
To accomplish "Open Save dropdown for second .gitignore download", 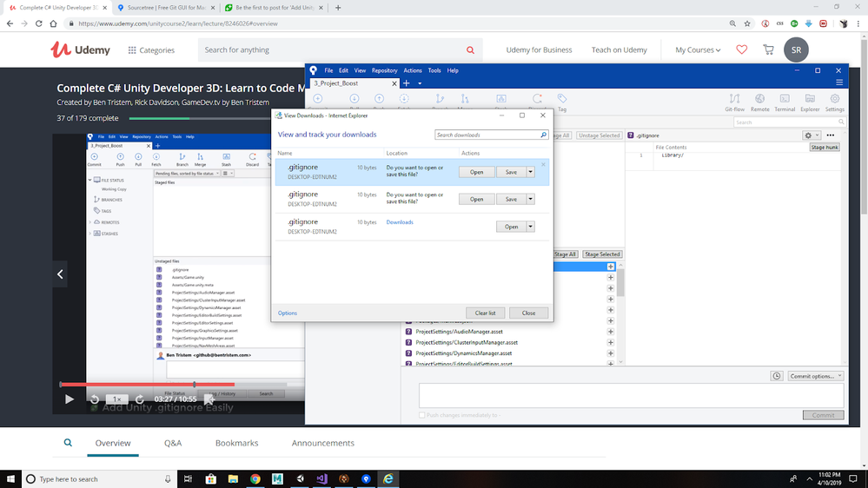I will (x=530, y=199).
